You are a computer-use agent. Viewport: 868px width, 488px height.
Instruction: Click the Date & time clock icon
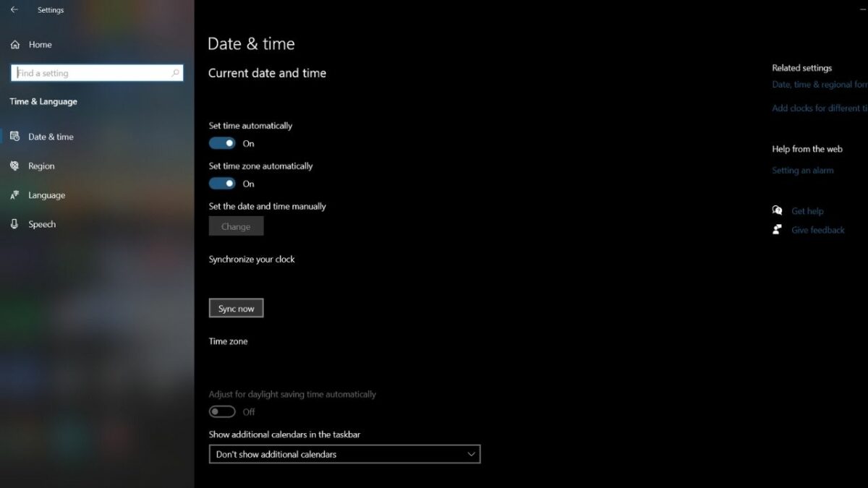click(15, 137)
